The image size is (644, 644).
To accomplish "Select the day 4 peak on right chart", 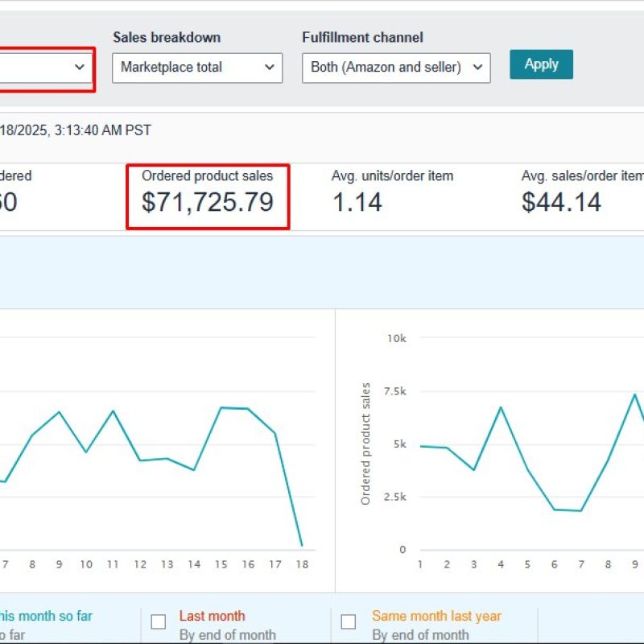I will point(501,407).
